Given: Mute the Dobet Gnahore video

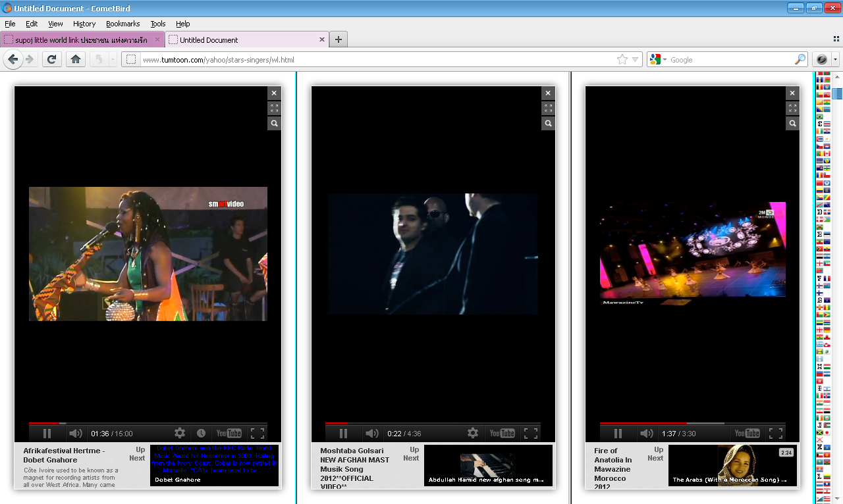Looking at the screenshot, I should [76, 433].
